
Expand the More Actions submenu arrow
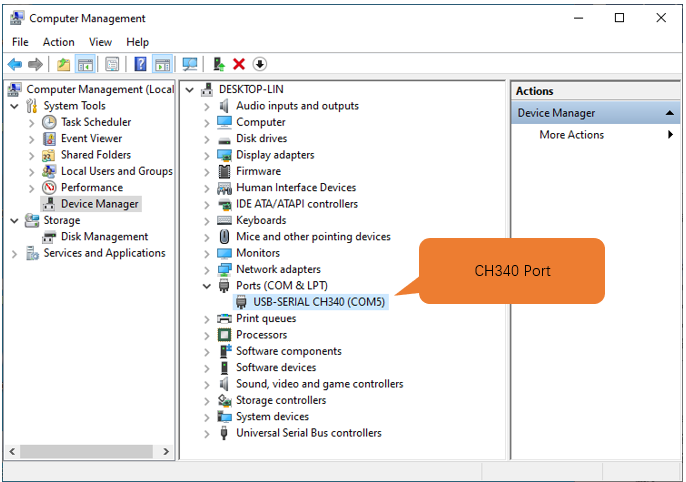click(x=670, y=135)
